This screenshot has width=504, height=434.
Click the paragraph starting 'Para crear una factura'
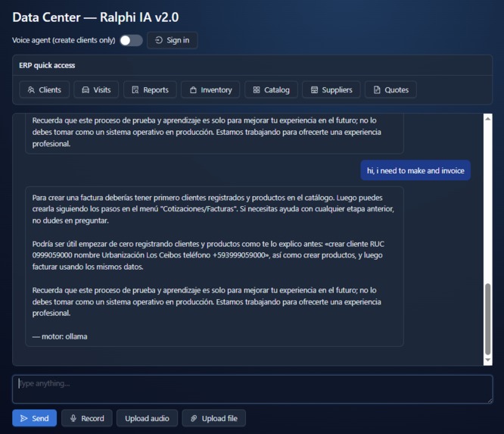[213, 209]
